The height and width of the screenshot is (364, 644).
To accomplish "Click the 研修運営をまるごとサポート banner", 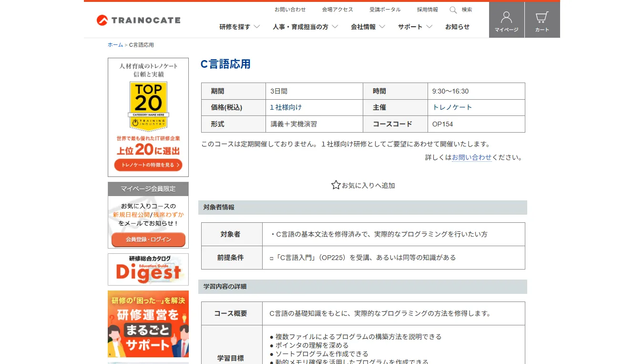I will coord(148,324).
